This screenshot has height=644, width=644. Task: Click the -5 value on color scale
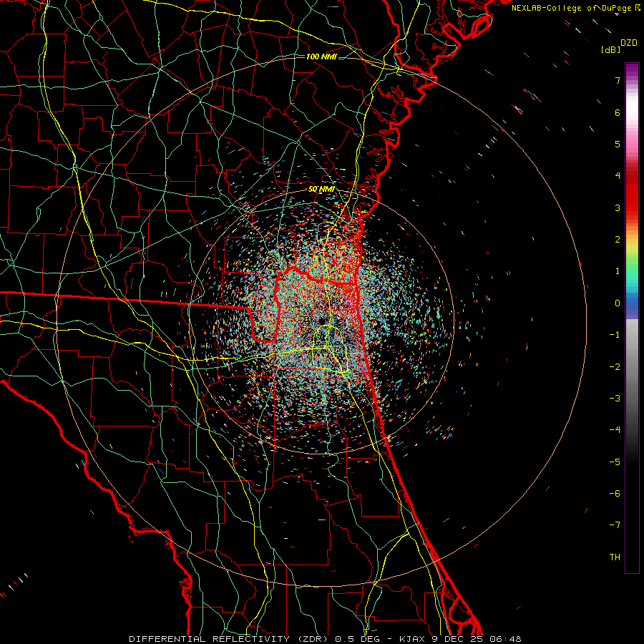click(x=615, y=462)
